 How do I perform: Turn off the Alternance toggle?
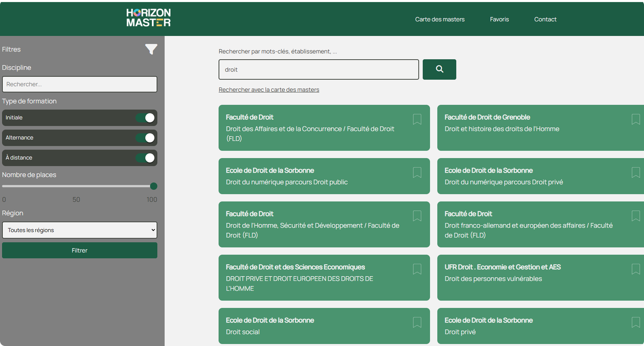point(145,138)
